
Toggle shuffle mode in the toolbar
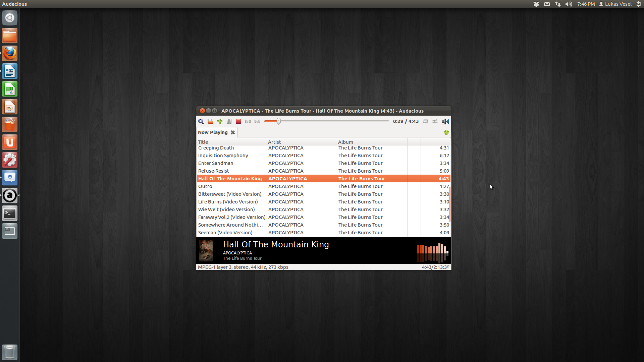point(435,121)
